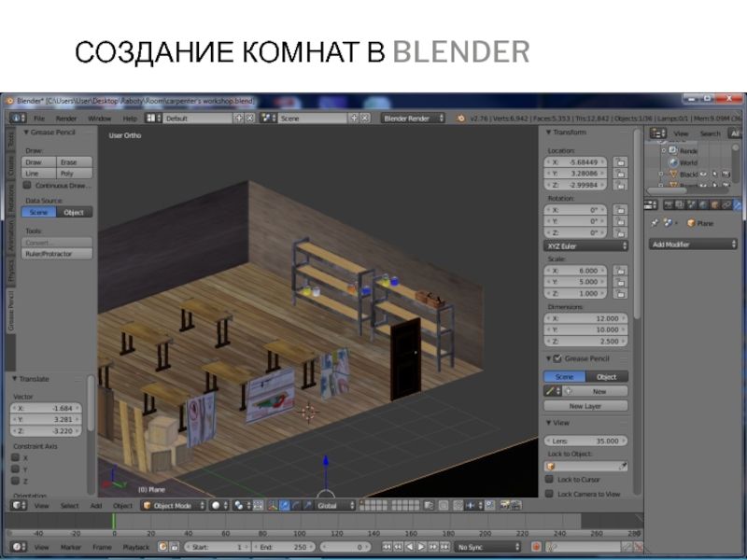This screenshot has width=747, height=560.
Task: Click the Modifiers properties tab wrench icon
Action: click(x=737, y=204)
